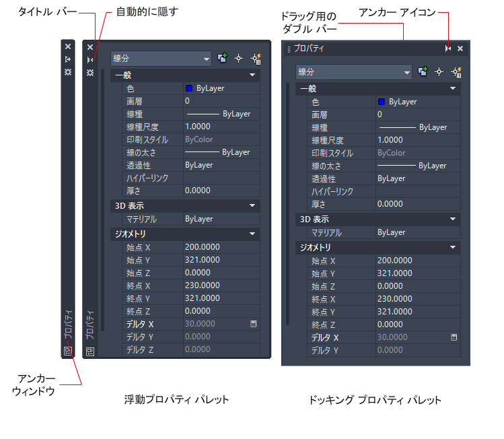Image resolution: width=504 pixels, height=439 pixels.
Task: Edit 厚さ value 0.0000 in floating palette
Action: pos(221,191)
